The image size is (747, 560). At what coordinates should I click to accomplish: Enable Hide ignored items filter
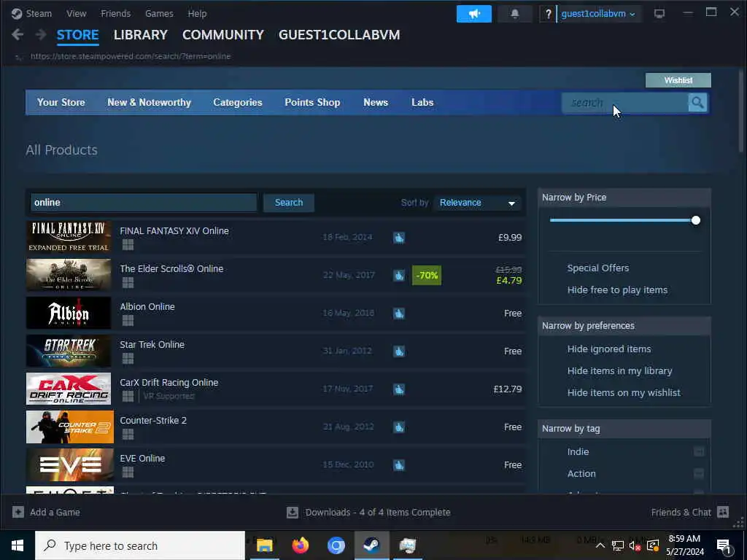point(609,349)
